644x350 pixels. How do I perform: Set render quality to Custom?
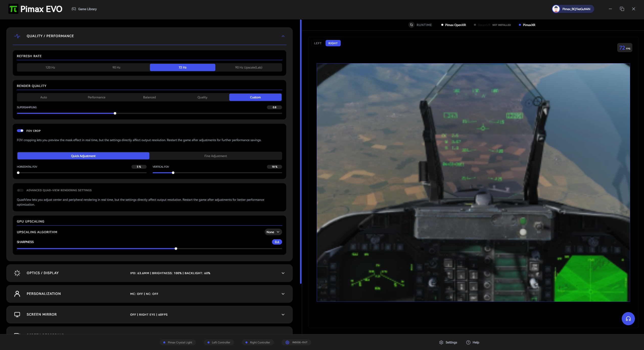[255, 97]
